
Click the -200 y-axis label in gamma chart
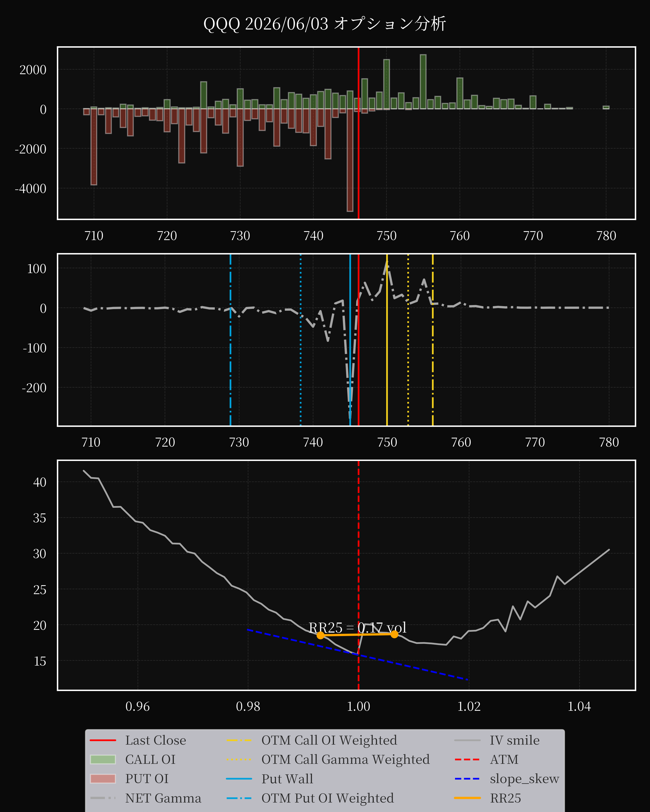tap(34, 388)
